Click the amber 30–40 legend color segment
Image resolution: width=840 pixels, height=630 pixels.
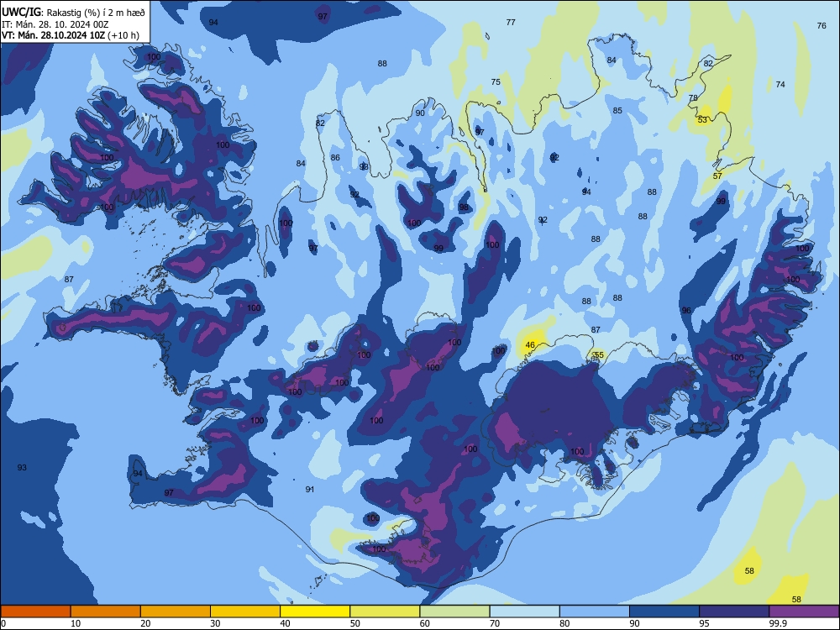click(x=245, y=612)
